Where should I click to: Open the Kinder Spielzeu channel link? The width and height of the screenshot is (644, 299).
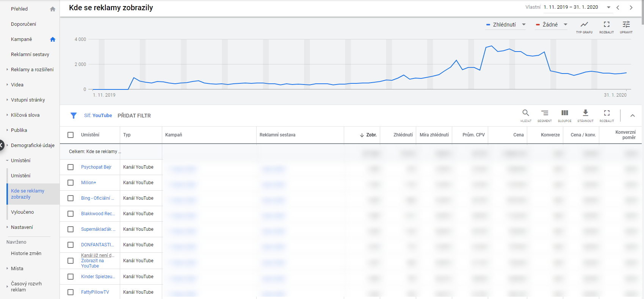[98, 277]
